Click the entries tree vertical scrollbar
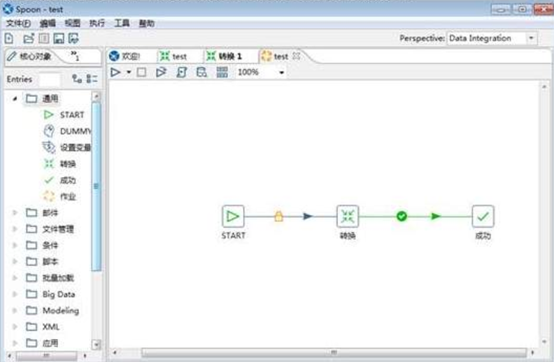 point(96,186)
